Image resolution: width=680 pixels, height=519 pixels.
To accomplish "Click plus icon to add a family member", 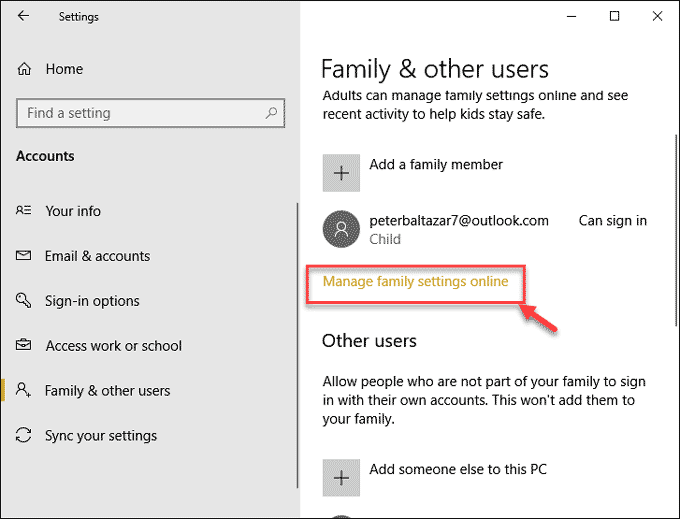I will tap(341, 173).
